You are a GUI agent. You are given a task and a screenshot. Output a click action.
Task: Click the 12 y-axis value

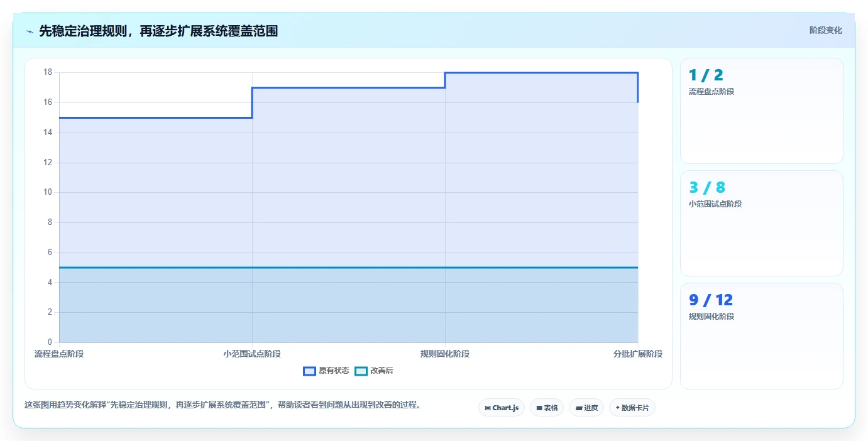coord(48,163)
